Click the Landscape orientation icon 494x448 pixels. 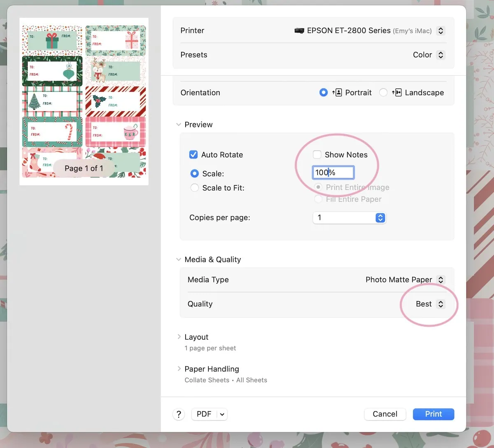397,92
